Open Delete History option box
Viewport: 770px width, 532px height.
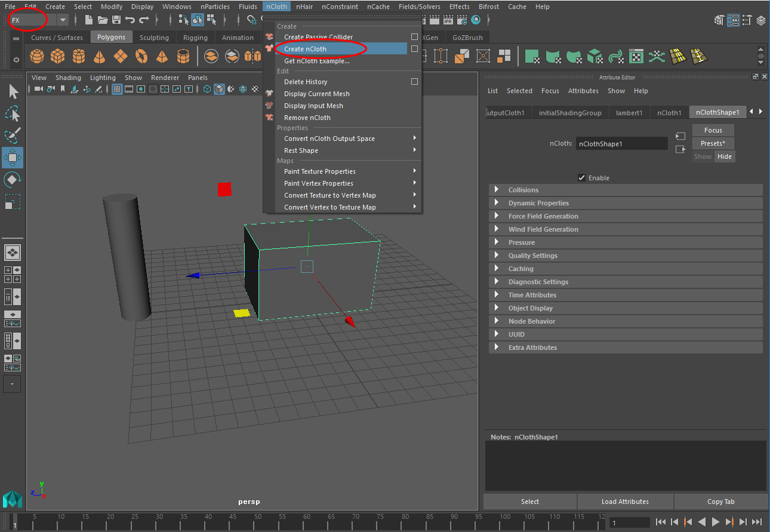pos(414,82)
